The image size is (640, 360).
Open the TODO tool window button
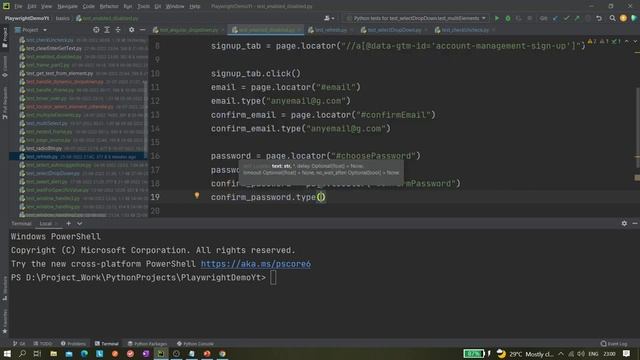(43, 344)
